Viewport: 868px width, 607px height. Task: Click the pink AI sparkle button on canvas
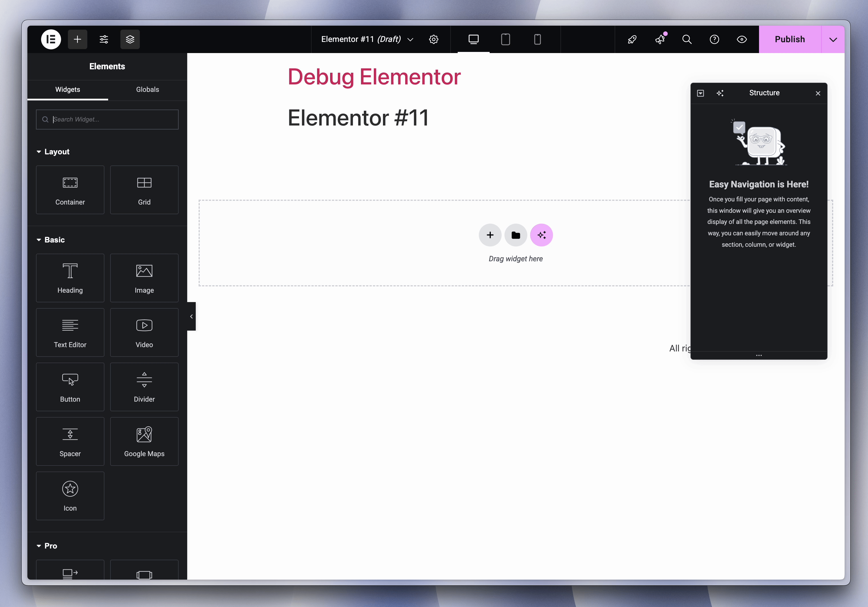[541, 235]
